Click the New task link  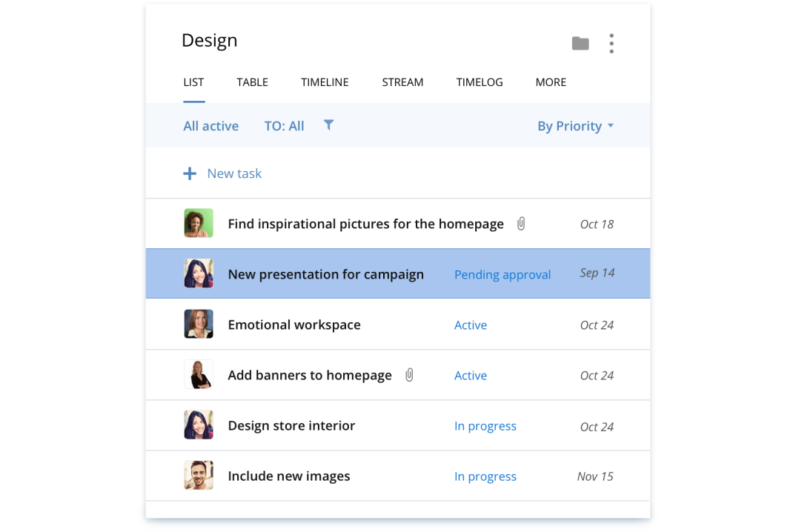click(234, 173)
